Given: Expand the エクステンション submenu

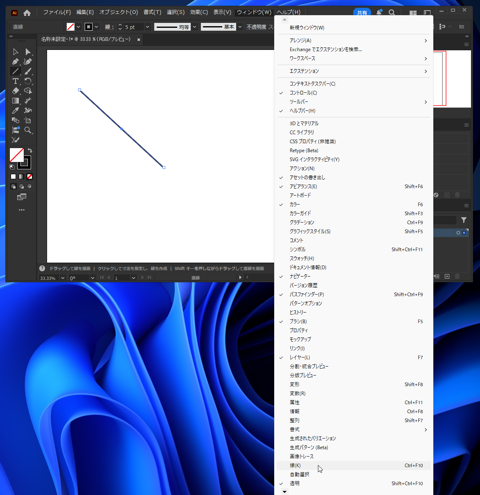Looking at the screenshot, I should tap(353, 71).
